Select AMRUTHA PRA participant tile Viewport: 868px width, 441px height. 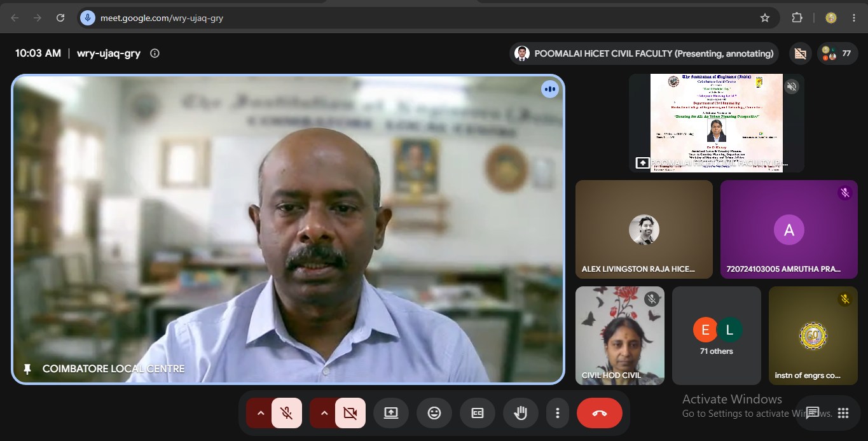tap(789, 229)
